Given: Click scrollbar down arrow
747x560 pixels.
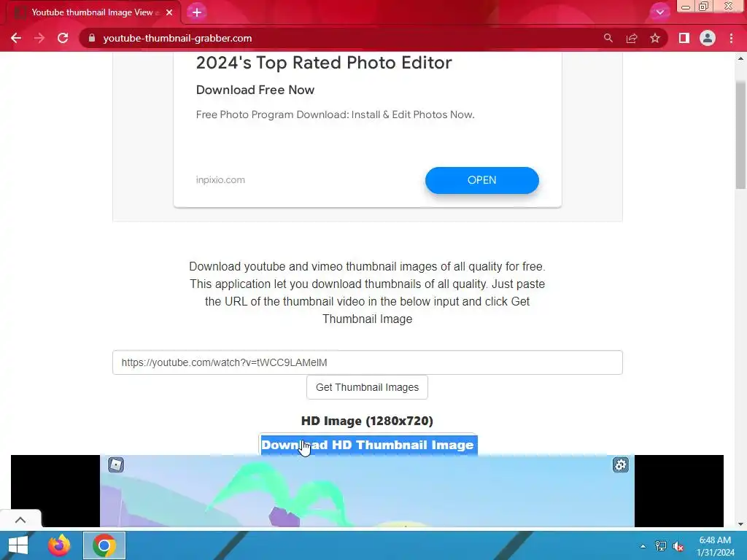Looking at the screenshot, I should (x=740, y=524).
